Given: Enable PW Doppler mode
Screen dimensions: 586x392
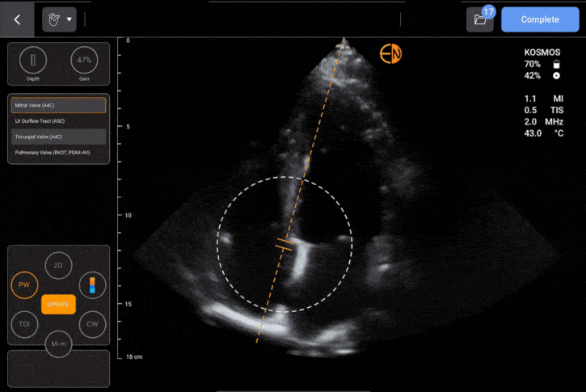Looking at the screenshot, I should (23, 285).
